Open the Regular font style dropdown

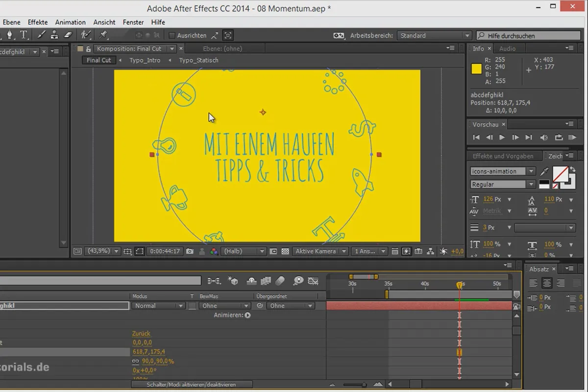[503, 185]
